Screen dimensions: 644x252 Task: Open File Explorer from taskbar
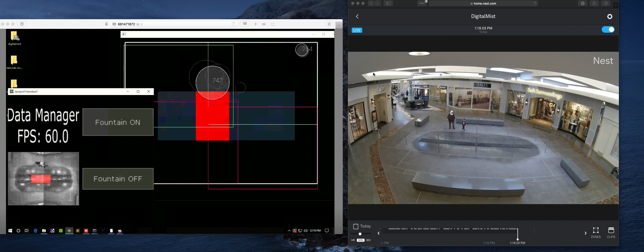tap(44, 231)
